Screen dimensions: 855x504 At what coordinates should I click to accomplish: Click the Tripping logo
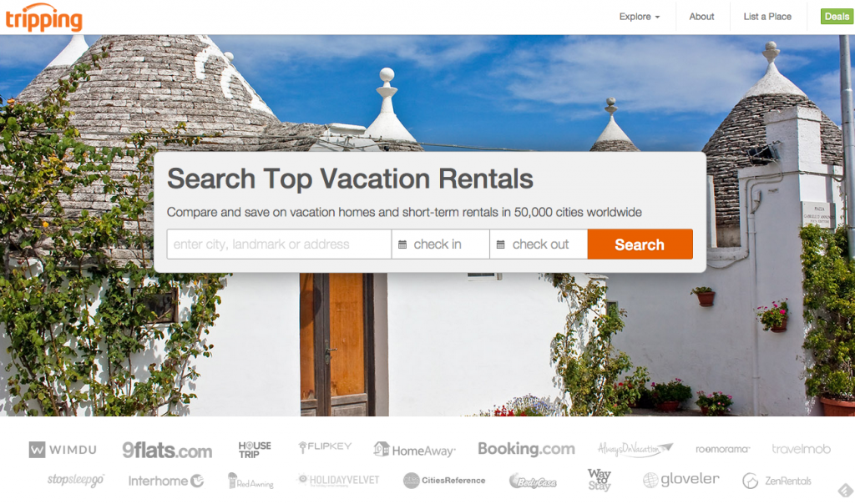pos(43,18)
